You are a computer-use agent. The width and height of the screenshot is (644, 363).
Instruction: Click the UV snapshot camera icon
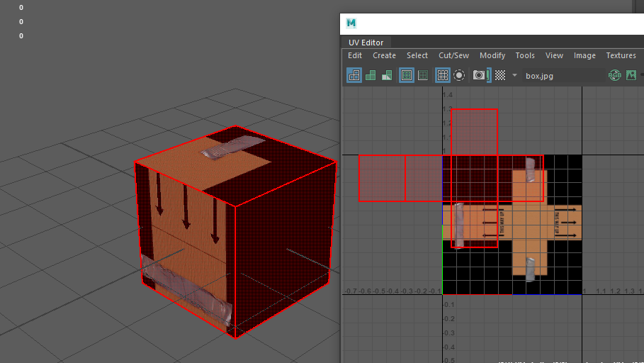click(x=480, y=75)
